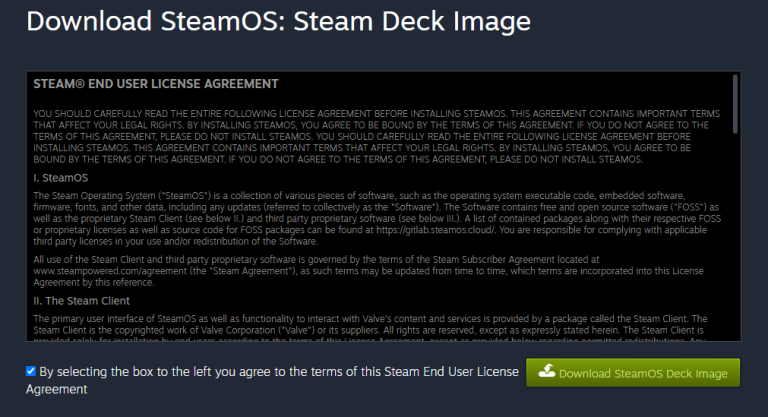Click the www.steampowered.com/agreement address text
This screenshot has height=417, width=768.
coord(110,271)
